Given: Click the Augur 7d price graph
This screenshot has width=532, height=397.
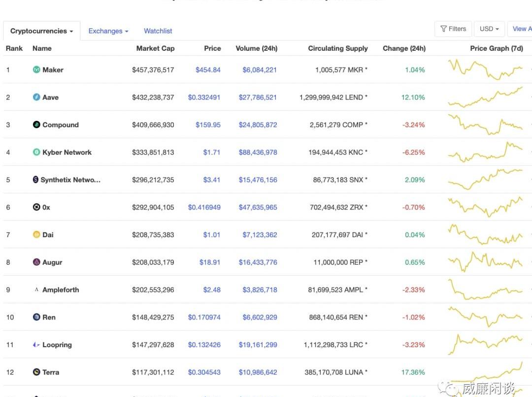Looking at the screenshot, I should [486, 262].
